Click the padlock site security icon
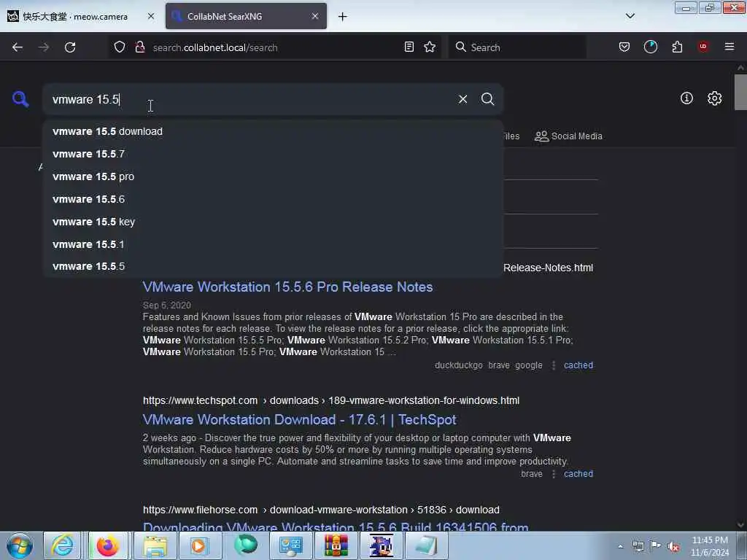 point(140,47)
